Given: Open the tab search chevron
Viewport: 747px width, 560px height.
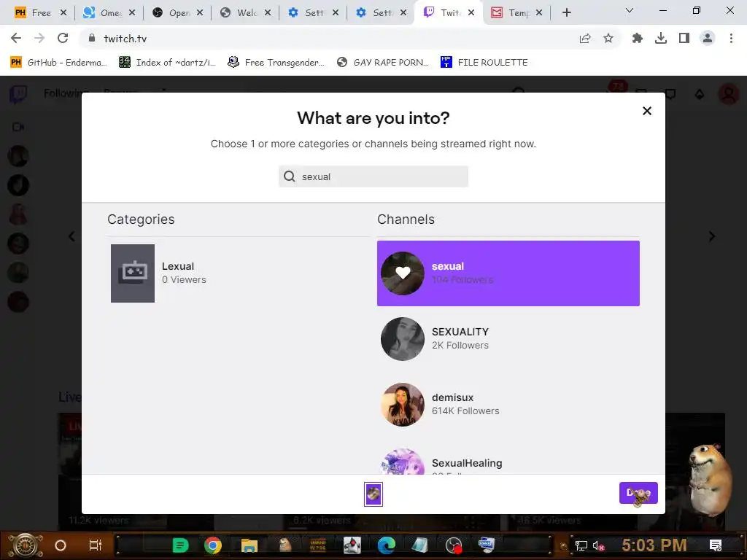Looking at the screenshot, I should (x=630, y=10).
